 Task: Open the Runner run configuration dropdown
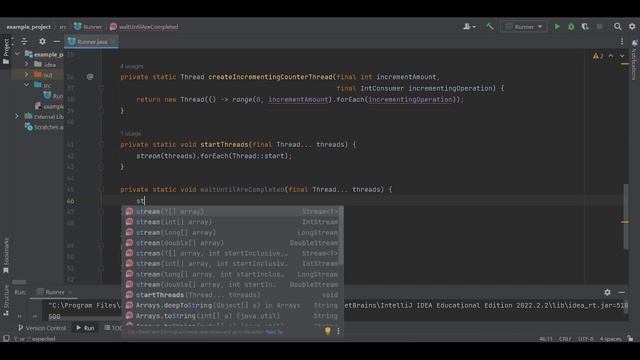[x=524, y=27]
